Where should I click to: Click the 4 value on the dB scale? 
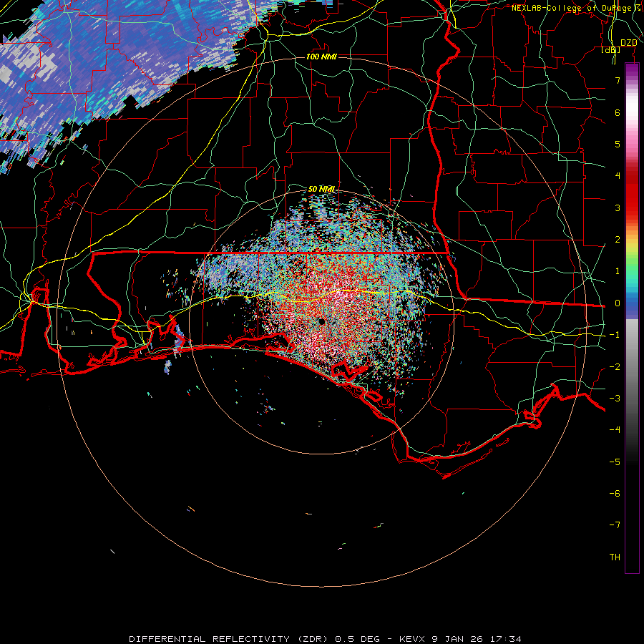pos(618,176)
